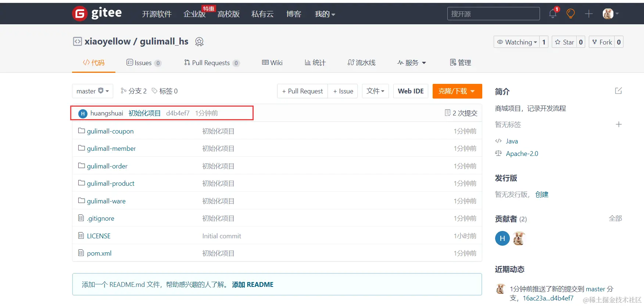The image size is (644, 306).
Task: Click the 搜开源 search field
Action: 493,14
